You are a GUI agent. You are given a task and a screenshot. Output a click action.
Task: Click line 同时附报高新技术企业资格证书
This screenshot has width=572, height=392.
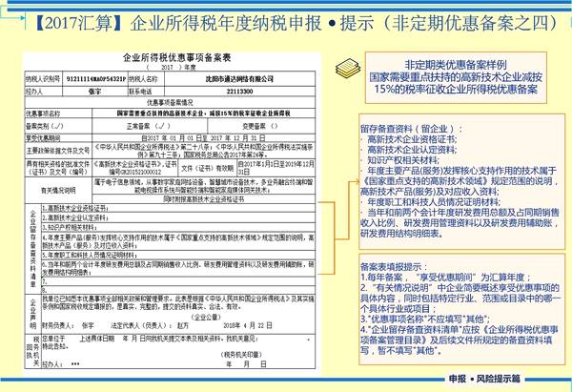tap(203, 199)
